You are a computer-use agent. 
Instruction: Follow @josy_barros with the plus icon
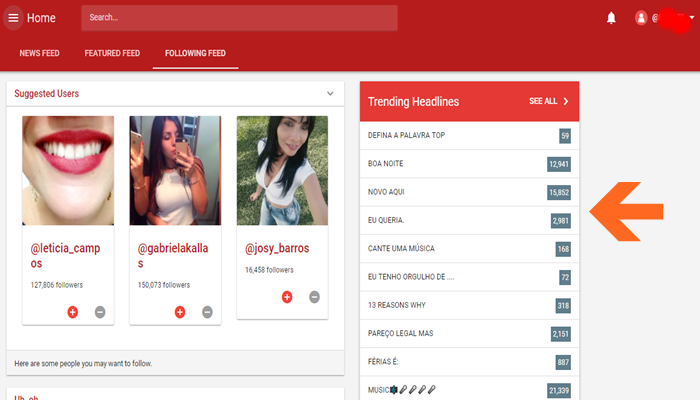click(x=287, y=297)
